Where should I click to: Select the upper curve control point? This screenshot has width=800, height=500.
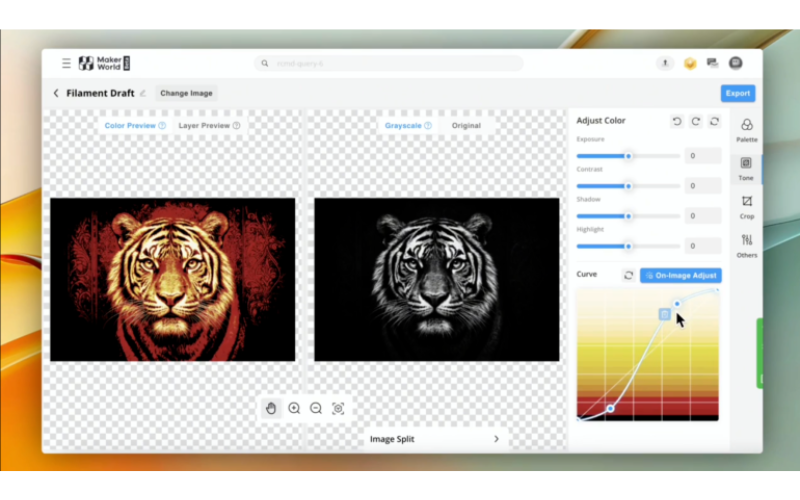pos(677,304)
